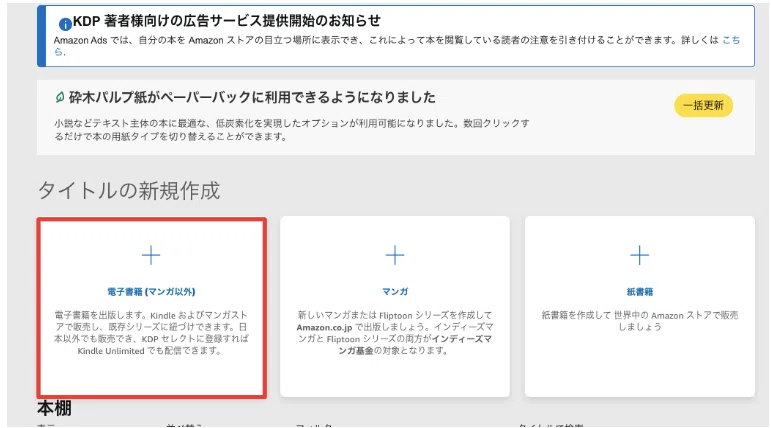This screenshot has height=428, width=771.
Task: Click the blue info icon beside KDP notice
Action: click(65, 24)
